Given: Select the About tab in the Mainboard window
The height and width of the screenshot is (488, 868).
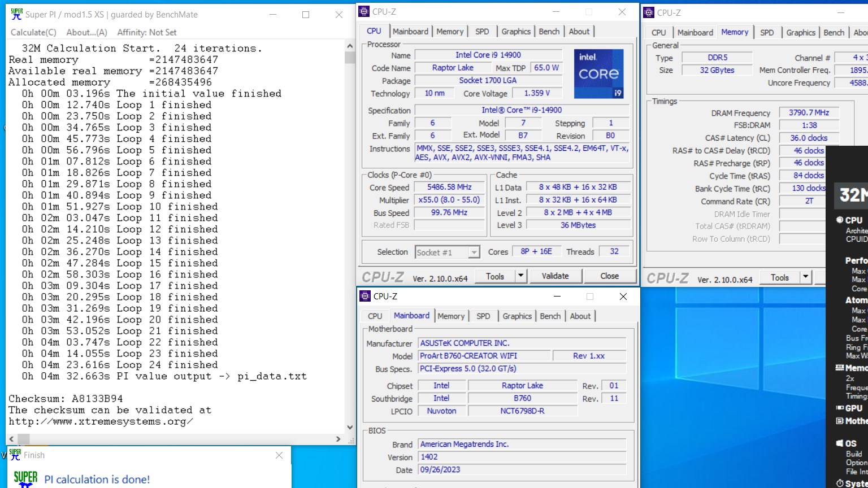Looking at the screenshot, I should [x=580, y=316].
